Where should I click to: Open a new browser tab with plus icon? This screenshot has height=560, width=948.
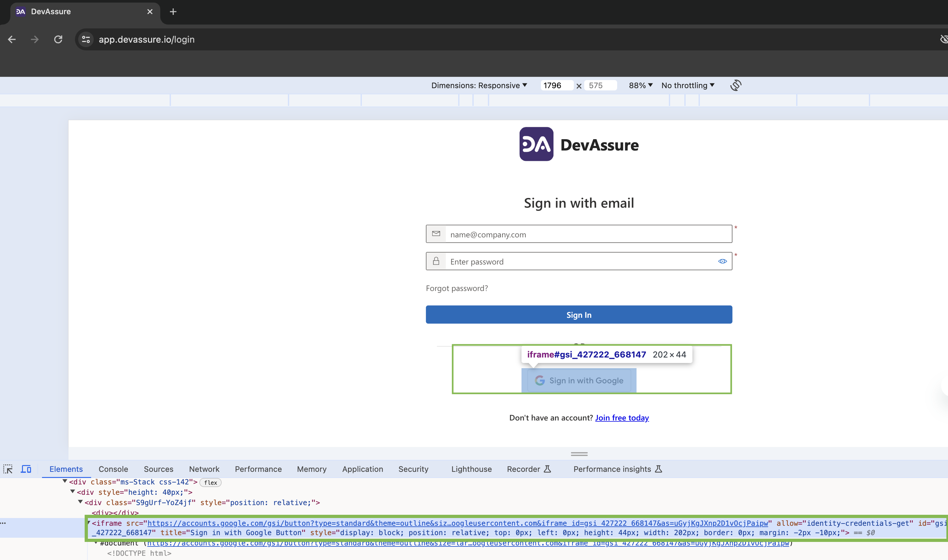pos(173,12)
